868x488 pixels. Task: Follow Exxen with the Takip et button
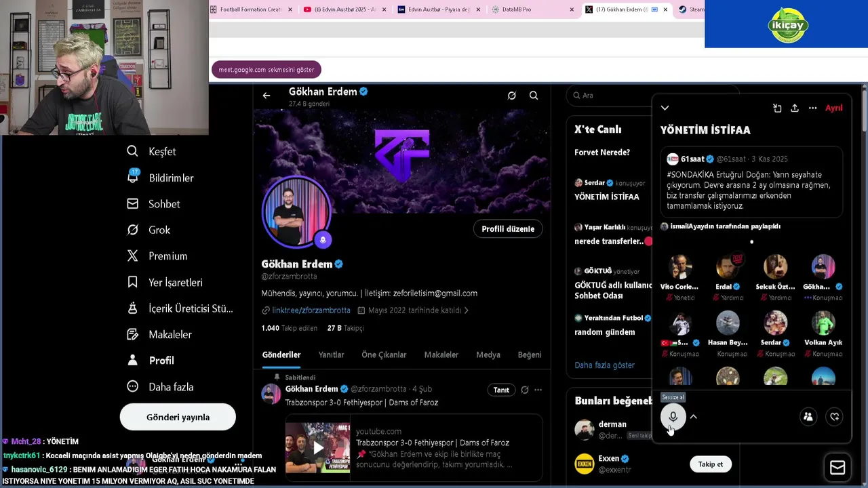711,464
